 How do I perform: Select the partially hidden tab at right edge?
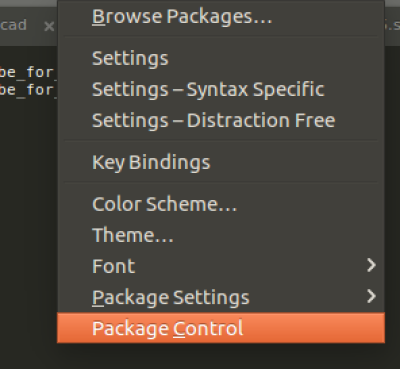[x=392, y=25]
